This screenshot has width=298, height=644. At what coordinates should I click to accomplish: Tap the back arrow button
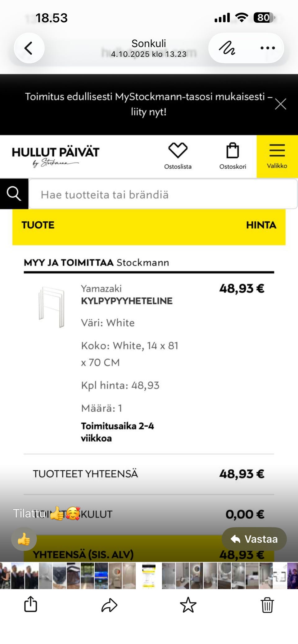pos(29,48)
